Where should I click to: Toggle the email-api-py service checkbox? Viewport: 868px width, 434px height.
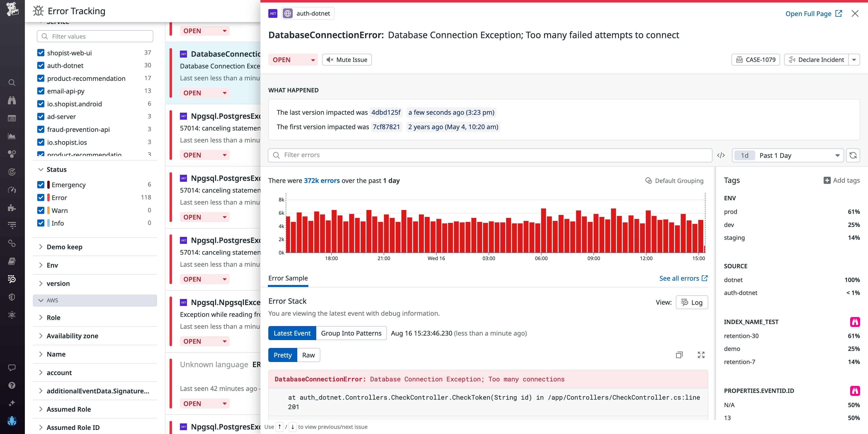41,91
